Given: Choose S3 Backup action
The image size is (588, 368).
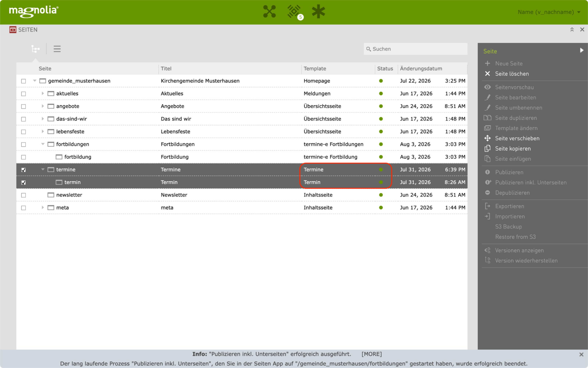Looking at the screenshot, I should (x=509, y=227).
